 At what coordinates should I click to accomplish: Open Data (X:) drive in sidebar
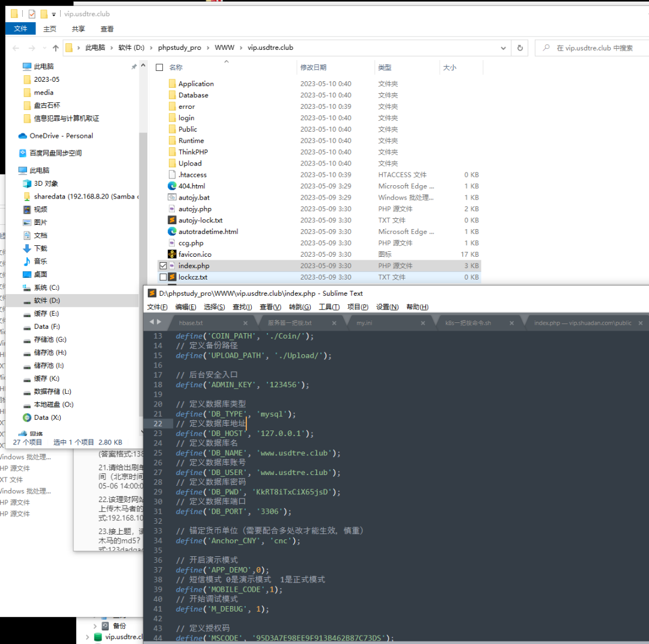tap(42, 417)
